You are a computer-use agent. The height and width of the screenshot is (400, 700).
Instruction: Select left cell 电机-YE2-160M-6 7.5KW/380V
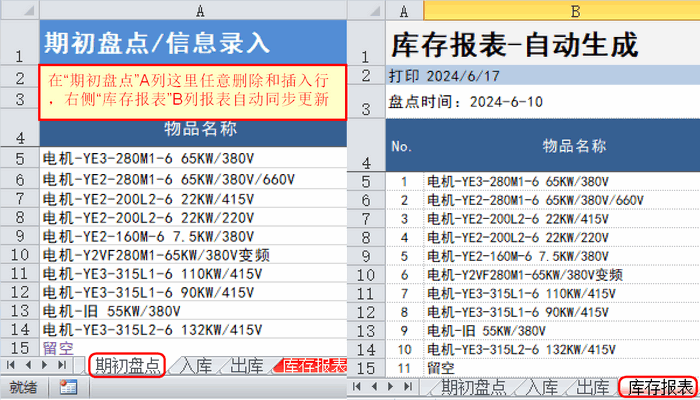[193, 236]
